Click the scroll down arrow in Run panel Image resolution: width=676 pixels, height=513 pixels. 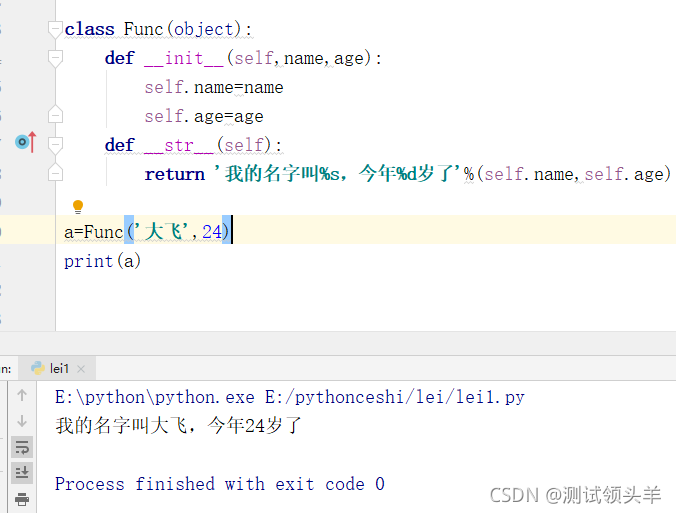[x=22, y=421]
